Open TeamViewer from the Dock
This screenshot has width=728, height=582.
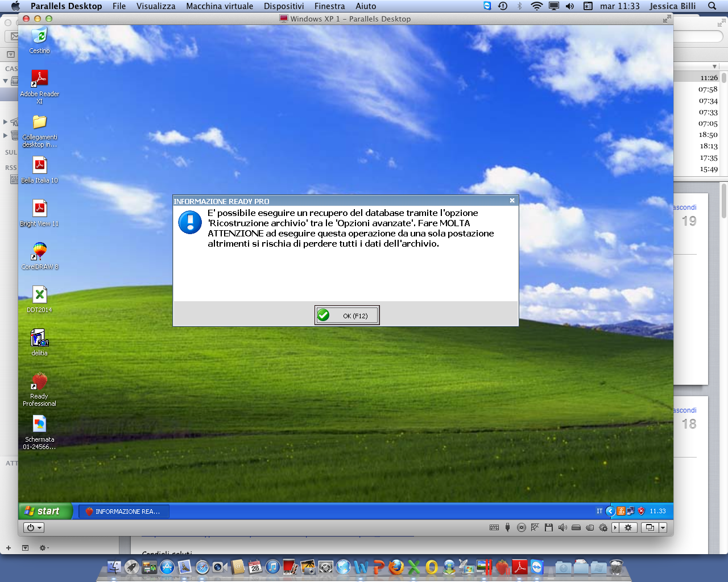[537, 567]
